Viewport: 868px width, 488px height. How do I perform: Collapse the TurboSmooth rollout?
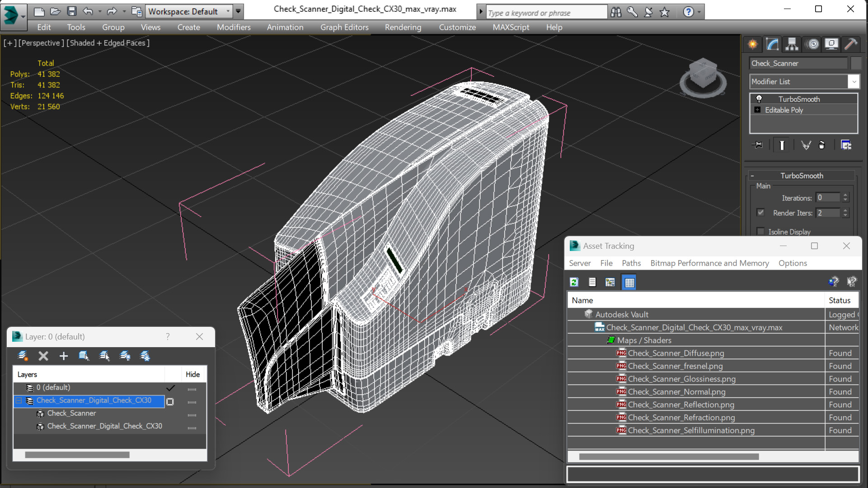click(752, 176)
